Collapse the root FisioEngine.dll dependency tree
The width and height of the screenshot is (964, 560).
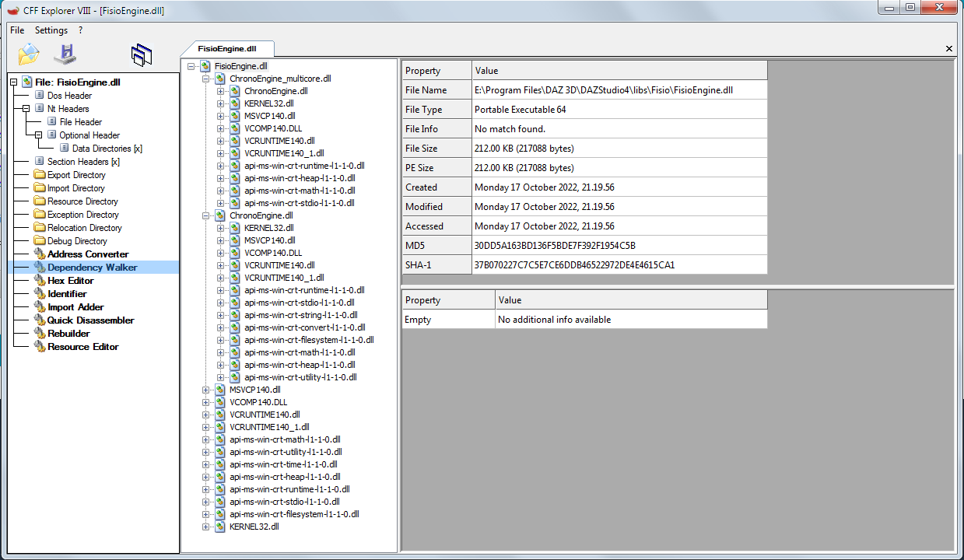point(191,66)
